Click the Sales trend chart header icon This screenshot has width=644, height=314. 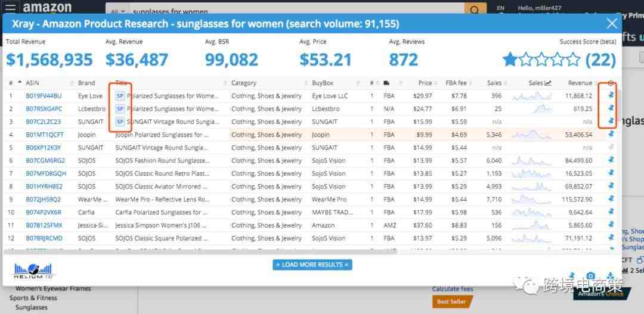click(548, 83)
